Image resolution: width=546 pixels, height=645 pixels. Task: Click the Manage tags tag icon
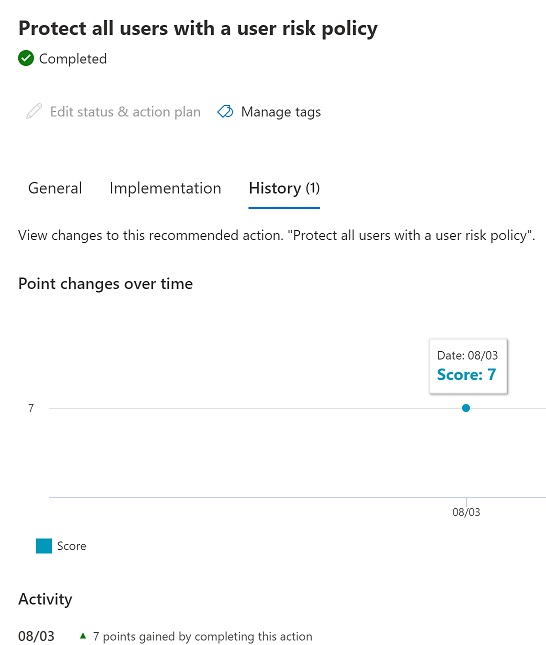coord(225,111)
